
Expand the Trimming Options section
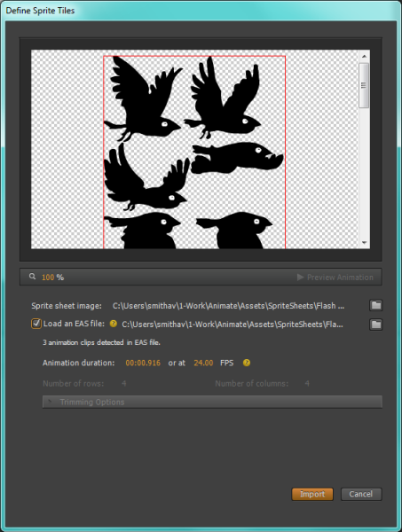pyautogui.click(x=212, y=402)
